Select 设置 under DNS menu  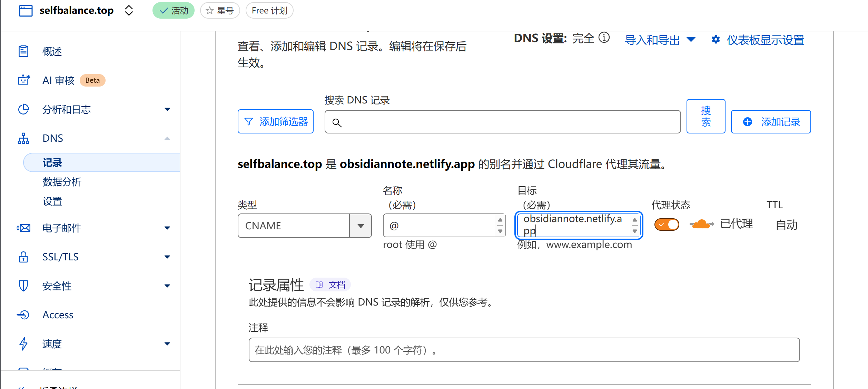pos(52,201)
